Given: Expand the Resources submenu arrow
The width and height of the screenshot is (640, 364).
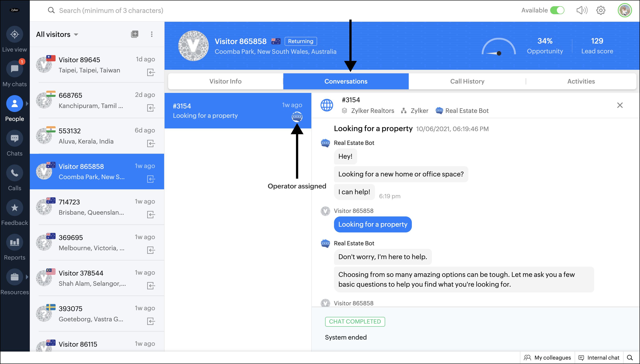Looking at the screenshot, I should (x=27, y=277).
